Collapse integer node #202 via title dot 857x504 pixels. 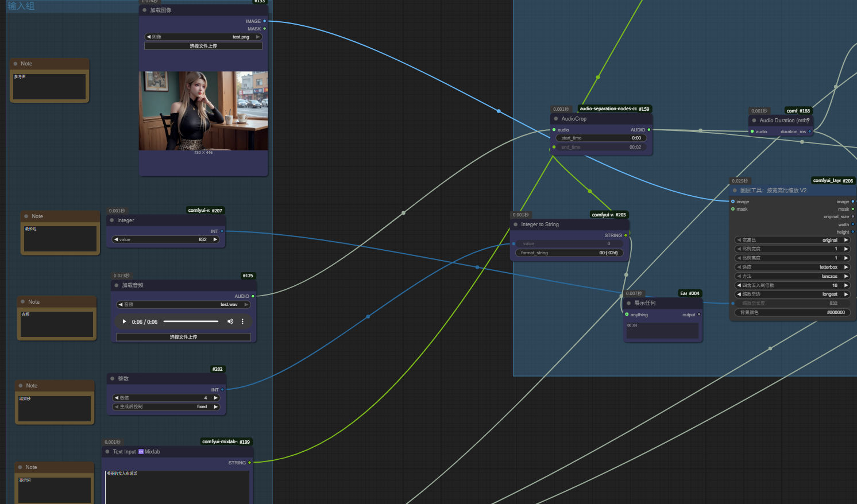(x=113, y=379)
